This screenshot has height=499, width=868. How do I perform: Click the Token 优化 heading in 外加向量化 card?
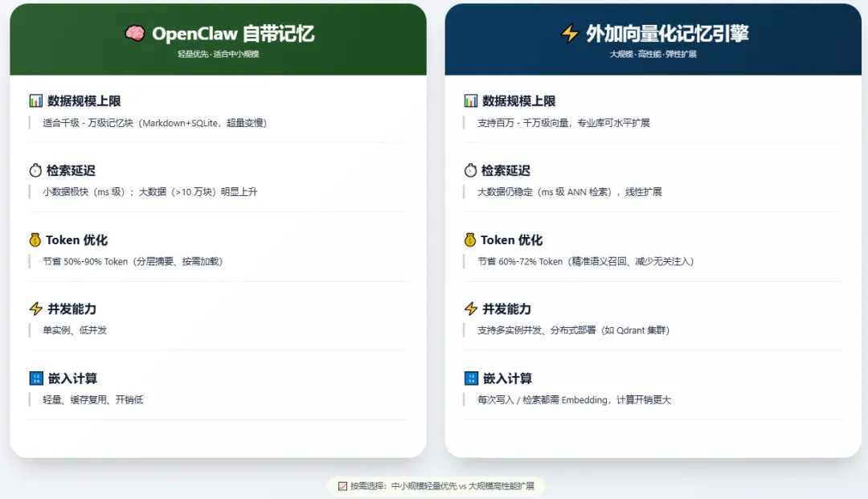pyautogui.click(x=511, y=240)
